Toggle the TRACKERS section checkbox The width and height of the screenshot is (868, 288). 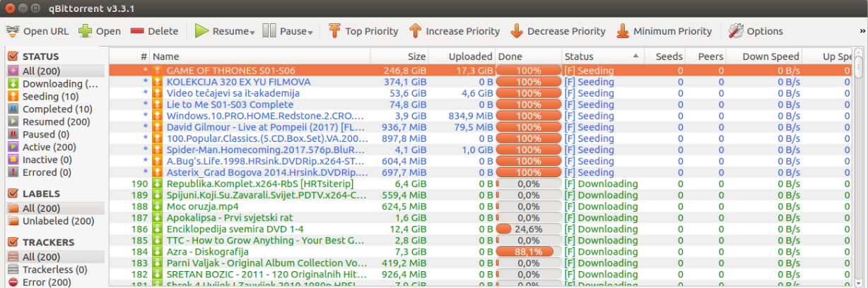(13, 242)
